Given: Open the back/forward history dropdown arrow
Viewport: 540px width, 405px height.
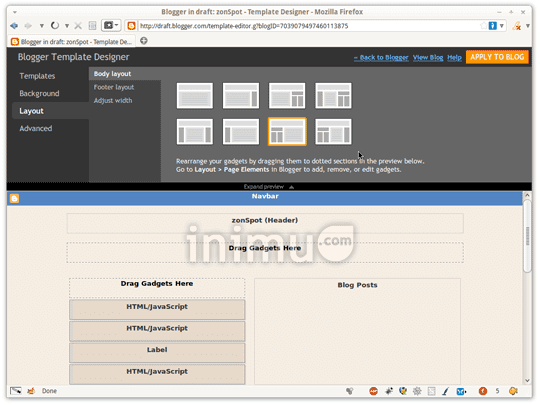Looking at the screenshot, I should [41, 26].
